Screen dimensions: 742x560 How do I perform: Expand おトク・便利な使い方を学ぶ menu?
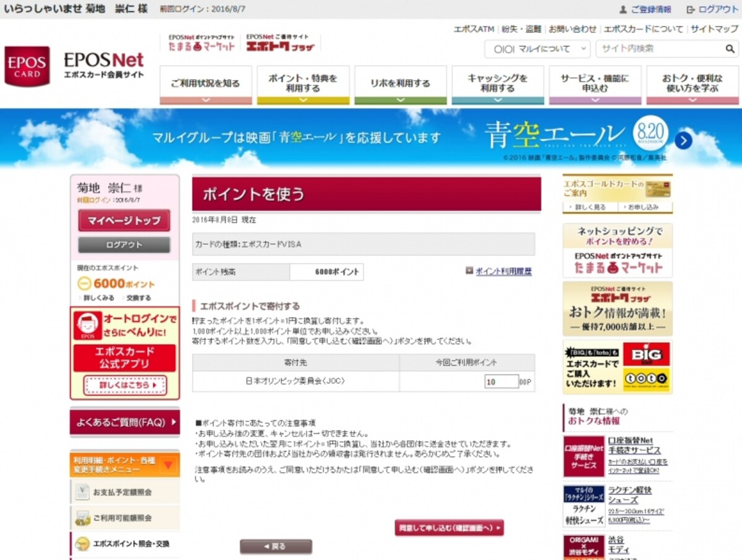(693, 85)
